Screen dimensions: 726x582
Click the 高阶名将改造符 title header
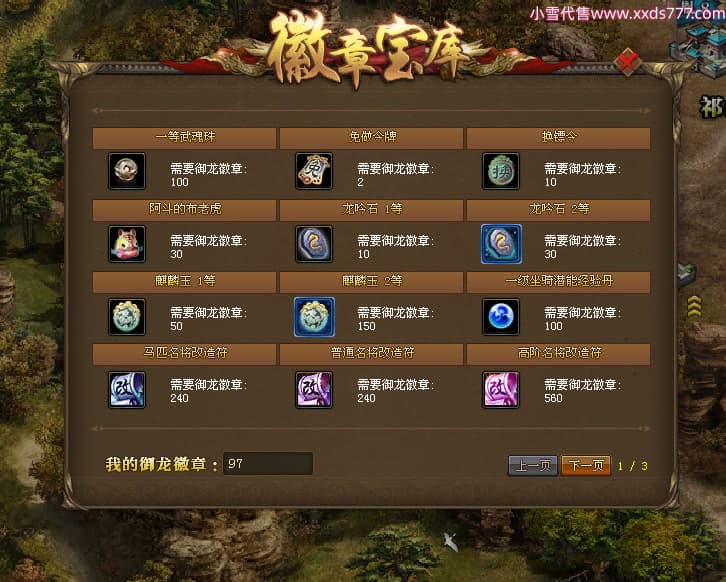click(x=558, y=354)
